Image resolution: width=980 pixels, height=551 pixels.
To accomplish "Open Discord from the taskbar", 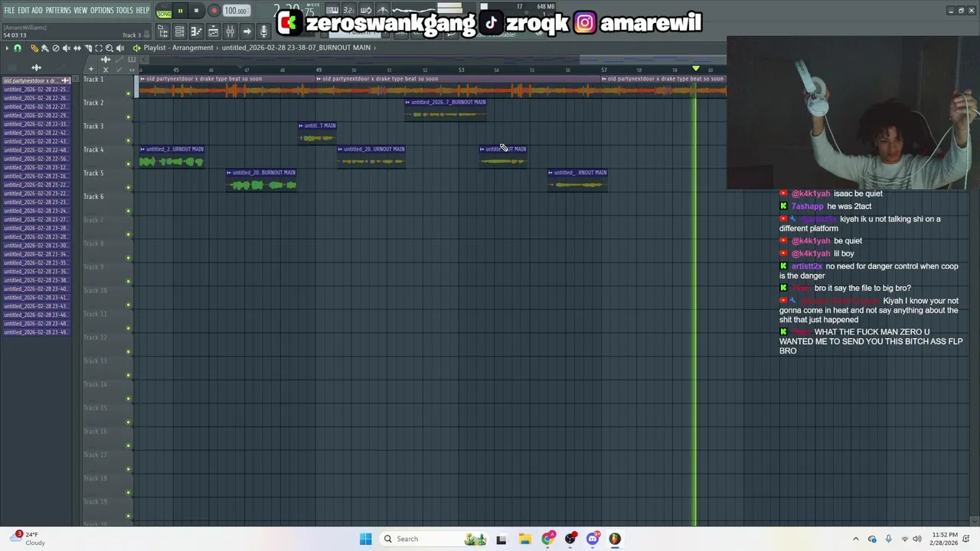I will [593, 539].
